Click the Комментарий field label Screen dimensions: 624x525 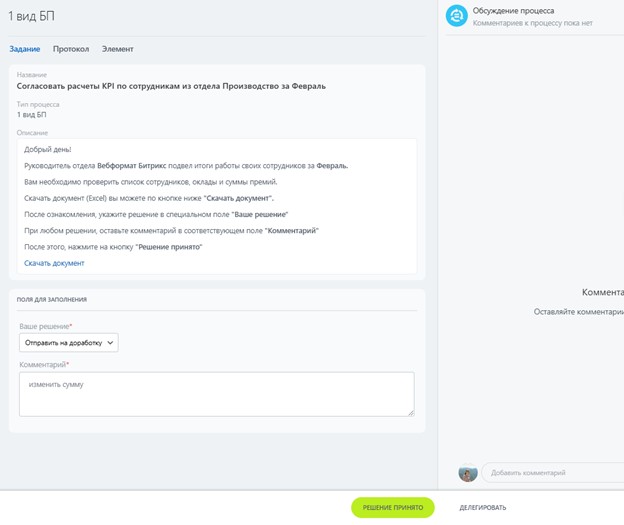(x=42, y=365)
